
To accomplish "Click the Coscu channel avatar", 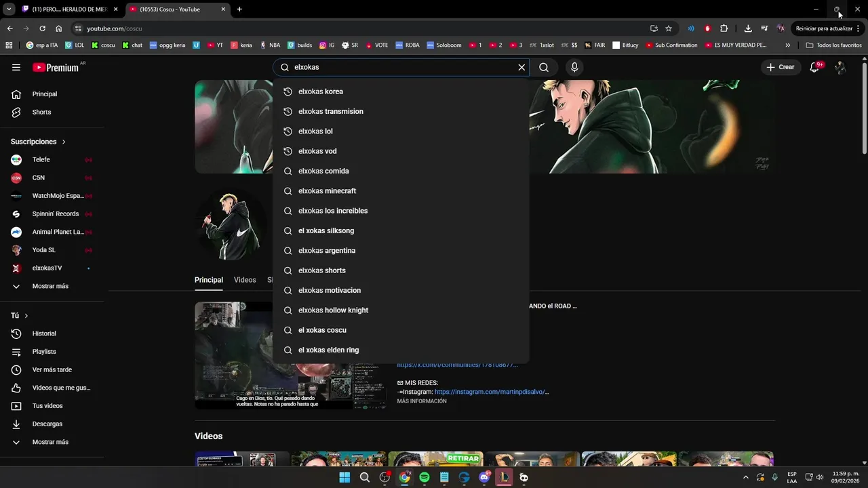I will pyautogui.click(x=231, y=224).
